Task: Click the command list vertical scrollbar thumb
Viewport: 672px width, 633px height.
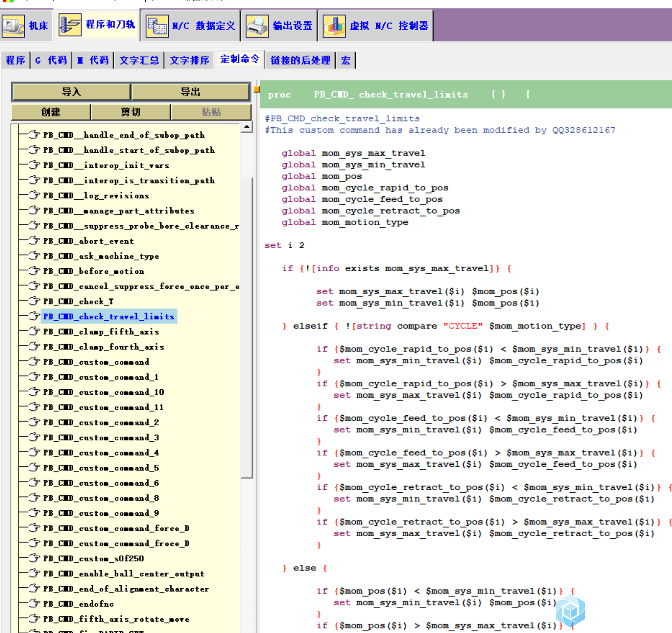Action: pos(246,328)
